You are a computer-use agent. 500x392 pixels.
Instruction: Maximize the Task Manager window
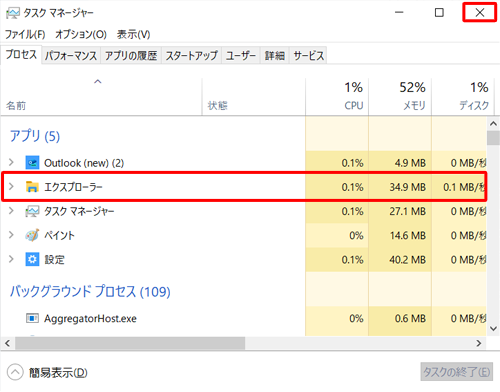tap(439, 13)
